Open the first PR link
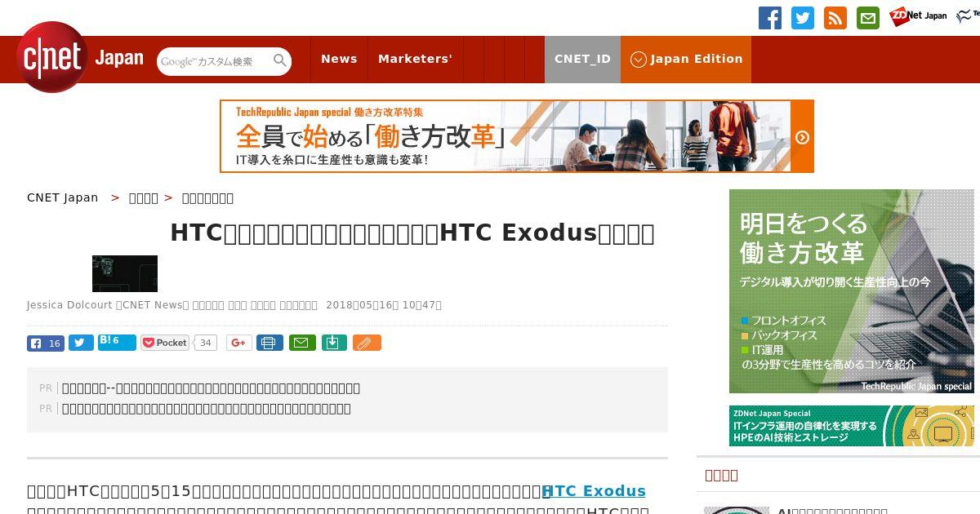Screen dimensions: 980x514 pos(211,388)
